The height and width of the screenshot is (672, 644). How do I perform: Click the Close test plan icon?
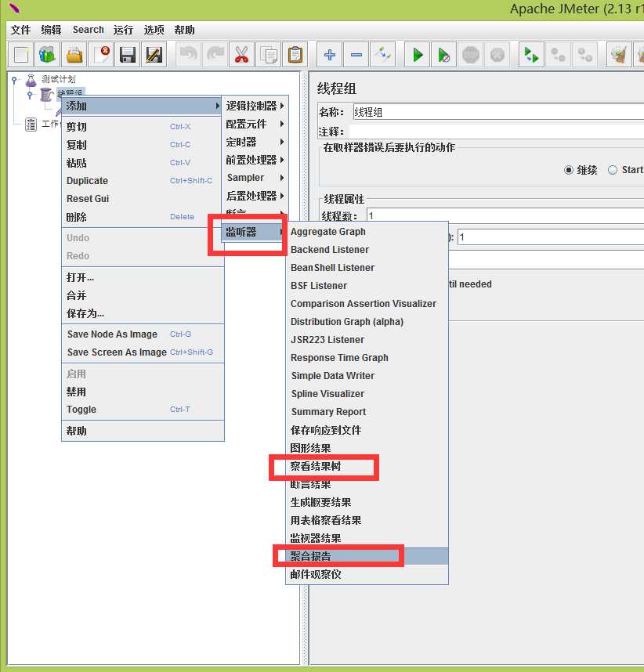(x=101, y=56)
